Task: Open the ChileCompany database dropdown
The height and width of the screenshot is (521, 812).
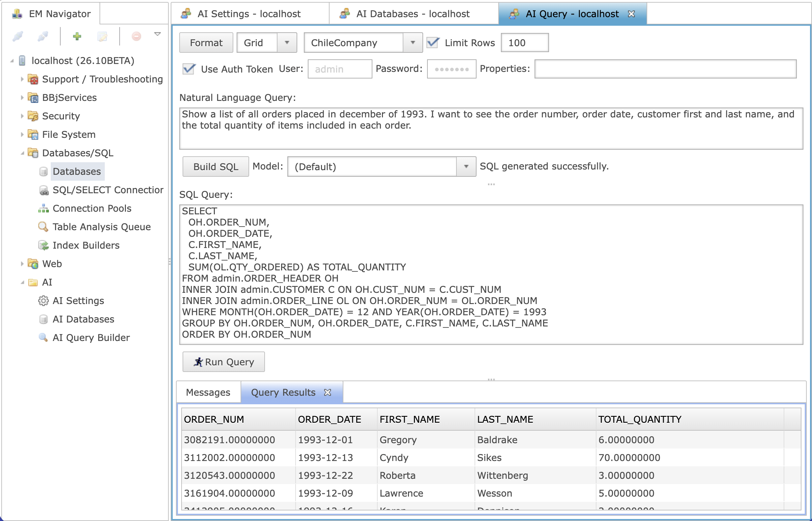Action: pyautogui.click(x=413, y=43)
